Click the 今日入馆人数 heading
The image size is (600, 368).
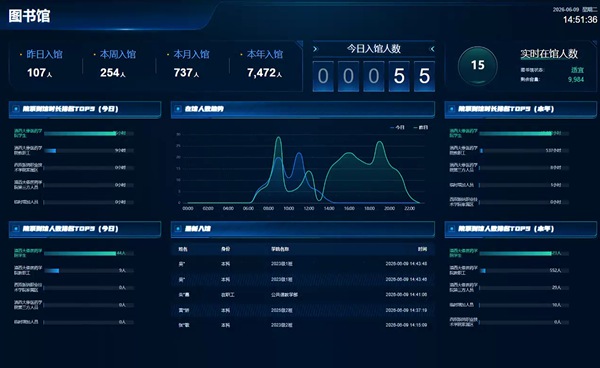(373, 49)
